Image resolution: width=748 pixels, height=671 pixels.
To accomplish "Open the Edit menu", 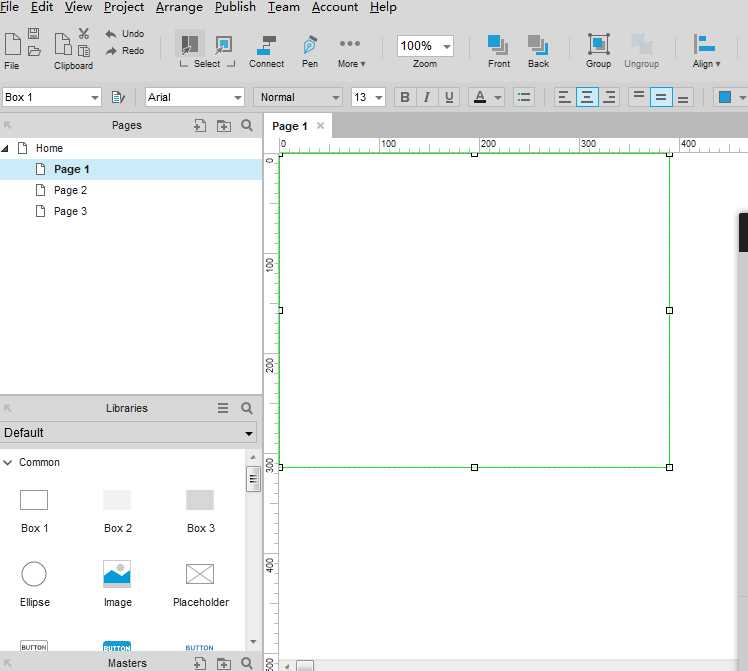I will 42,7.
